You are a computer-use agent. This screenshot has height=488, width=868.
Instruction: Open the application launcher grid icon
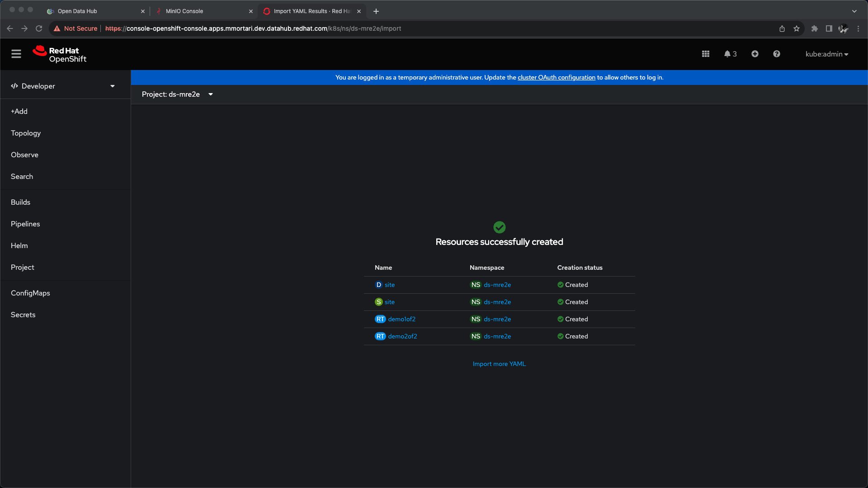(x=705, y=54)
